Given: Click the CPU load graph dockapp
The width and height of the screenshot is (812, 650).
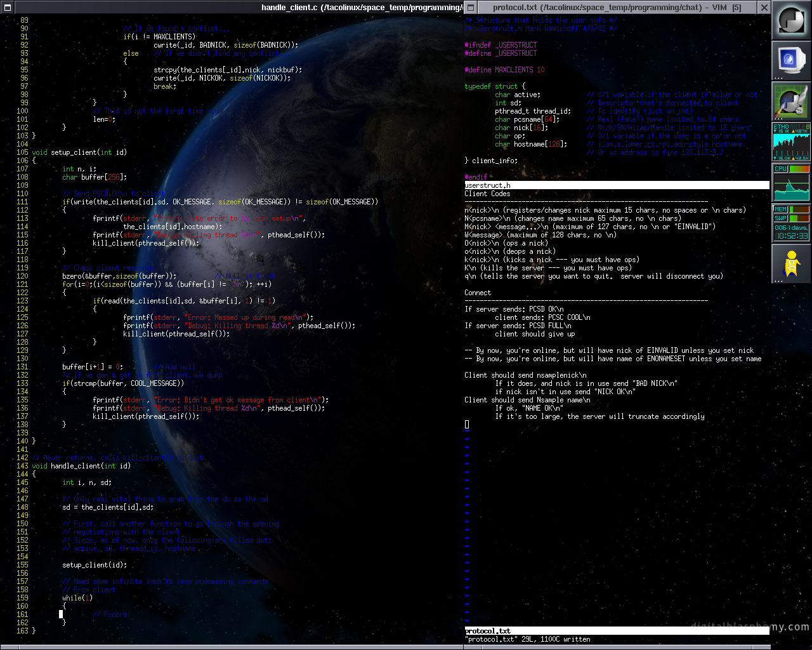Looking at the screenshot, I should click(x=791, y=182).
